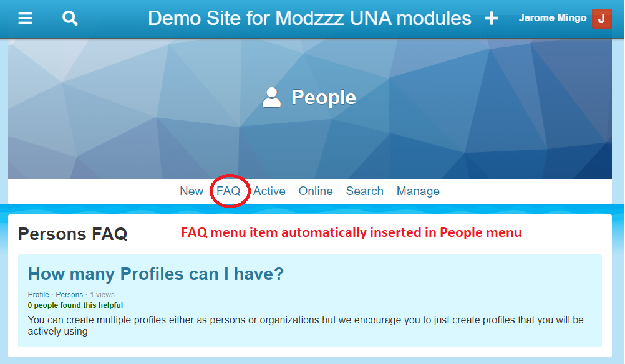Click the Persons category link
Image resolution: width=625 pixels, height=364 pixels.
69,295
